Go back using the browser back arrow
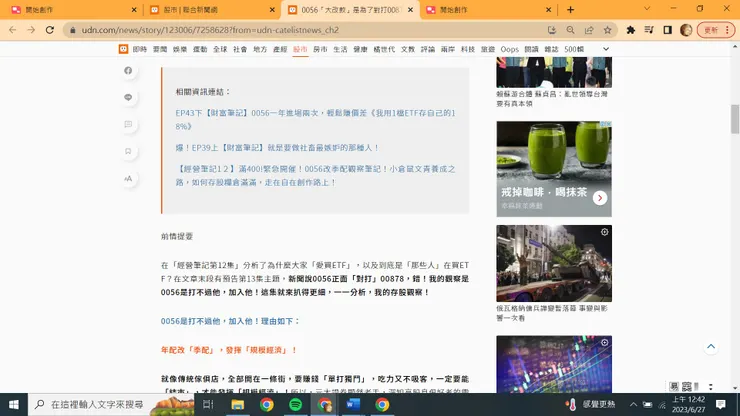Image resolution: width=740 pixels, height=416 pixels. pos(13,30)
